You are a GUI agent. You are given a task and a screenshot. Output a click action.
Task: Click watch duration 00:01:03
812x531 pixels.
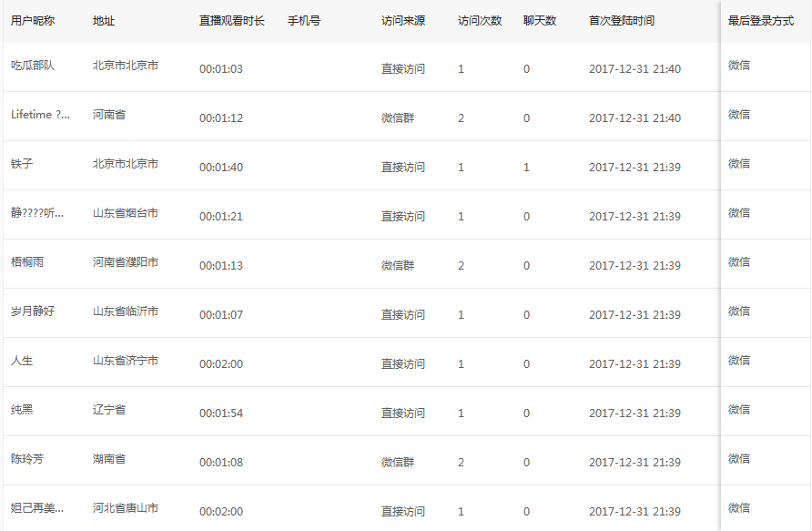point(221,69)
